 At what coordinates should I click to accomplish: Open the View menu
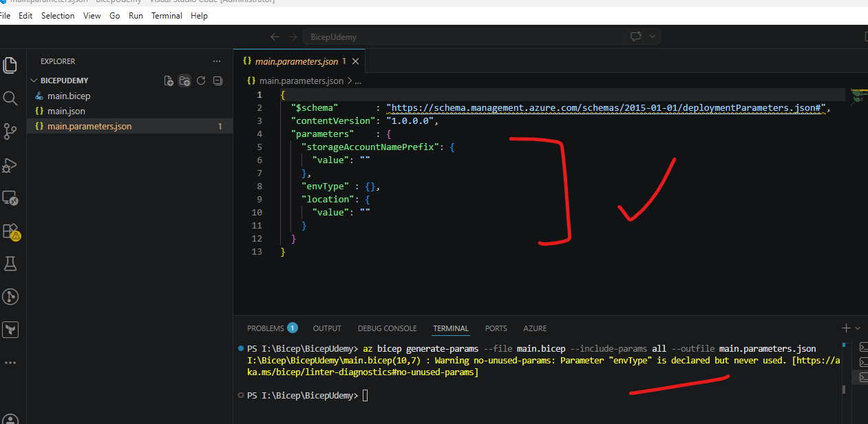(92, 16)
